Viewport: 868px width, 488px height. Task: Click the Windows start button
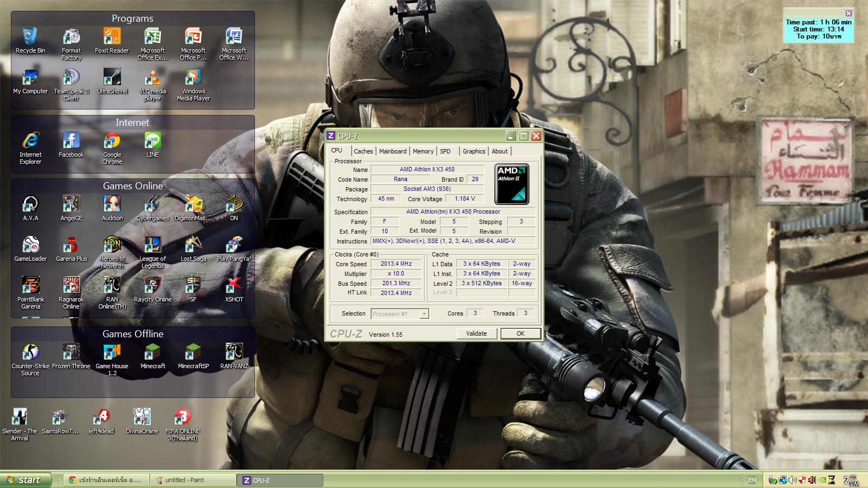tap(25, 480)
